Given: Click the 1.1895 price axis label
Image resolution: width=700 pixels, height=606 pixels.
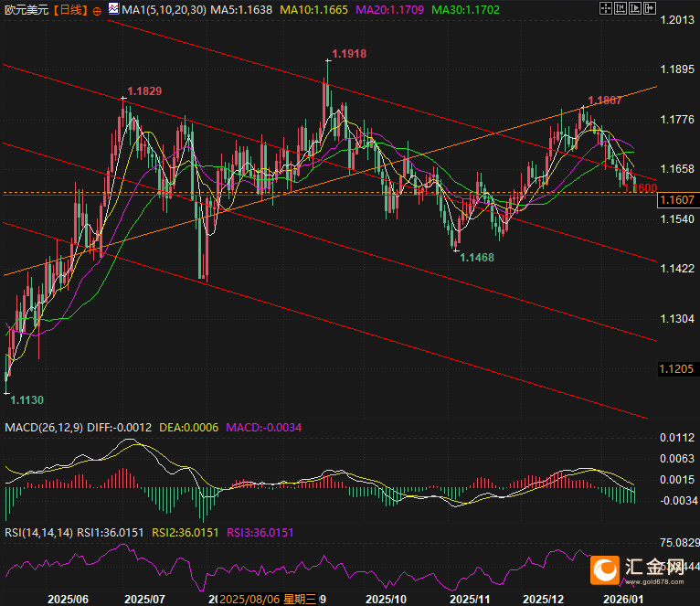Looking at the screenshot, I should click(x=677, y=69).
